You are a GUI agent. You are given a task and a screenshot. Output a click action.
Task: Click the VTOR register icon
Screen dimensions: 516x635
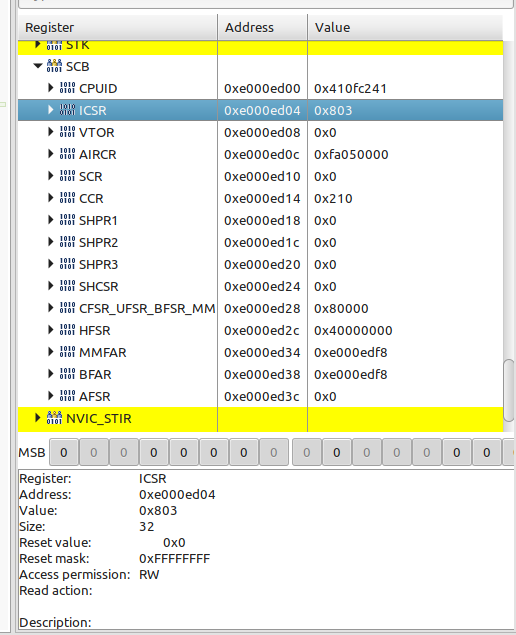click(67, 132)
